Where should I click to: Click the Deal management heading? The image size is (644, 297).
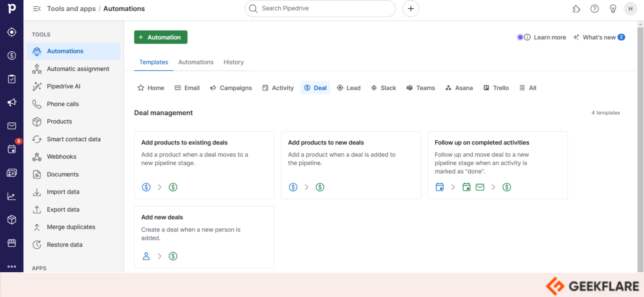point(164,113)
